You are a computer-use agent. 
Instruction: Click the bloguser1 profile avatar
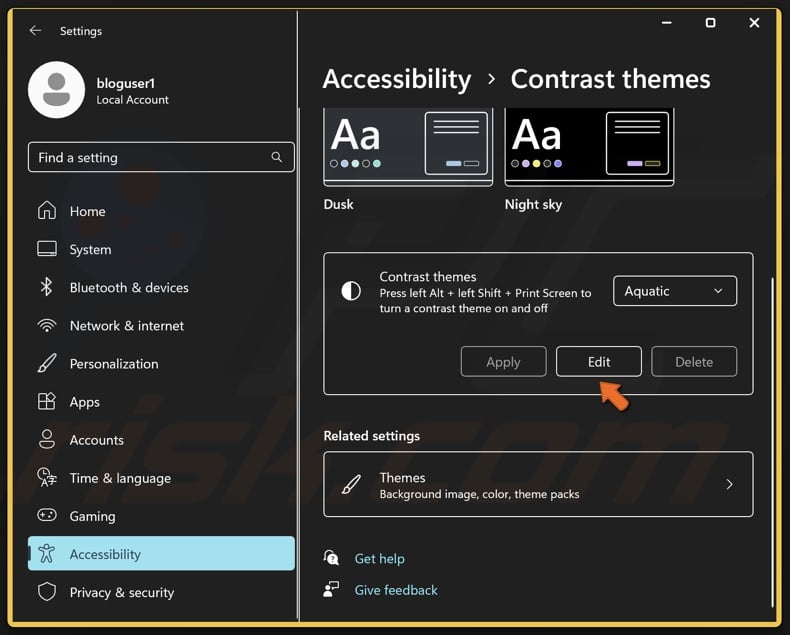tap(56, 90)
